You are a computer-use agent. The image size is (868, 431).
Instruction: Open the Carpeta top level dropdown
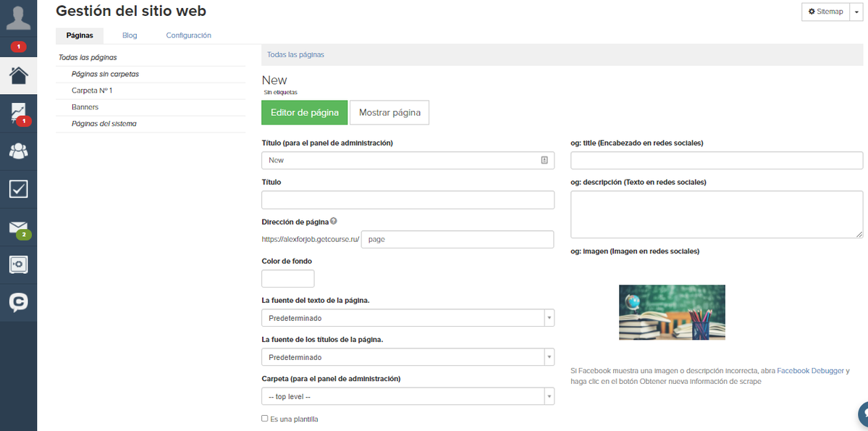coord(408,397)
